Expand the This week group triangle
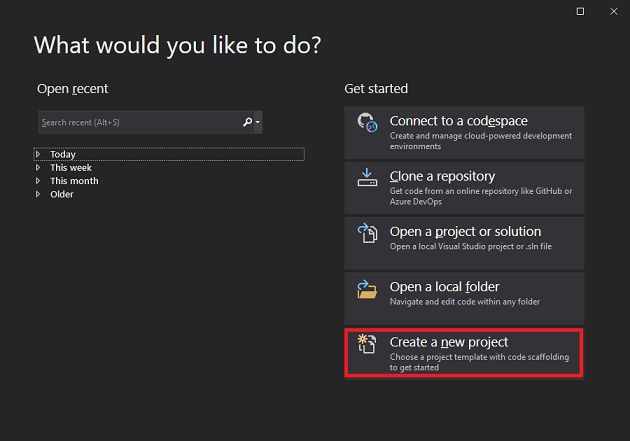Viewport: 630px width, 441px height. [38, 168]
